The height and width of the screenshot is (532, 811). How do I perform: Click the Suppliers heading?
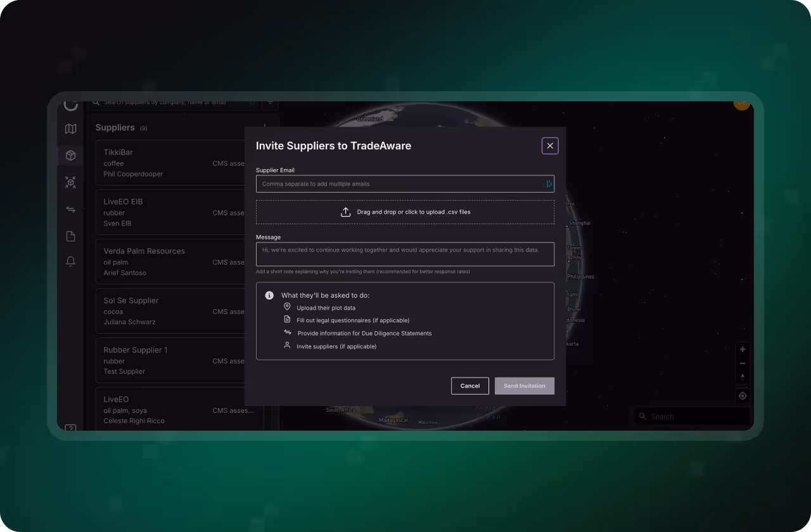click(115, 127)
